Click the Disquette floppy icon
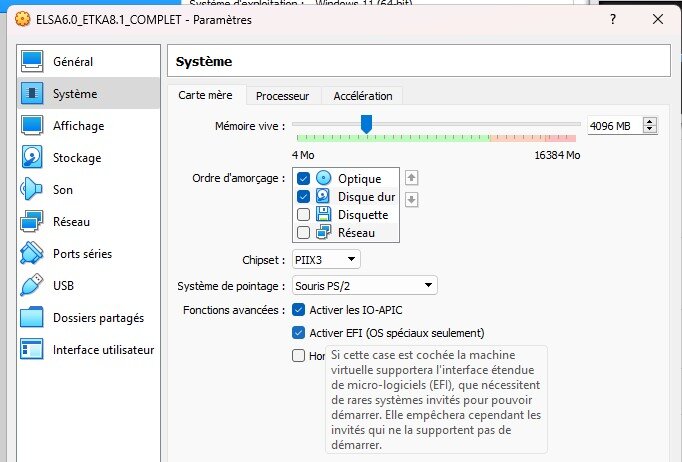The height and width of the screenshot is (462, 682). tap(323, 214)
